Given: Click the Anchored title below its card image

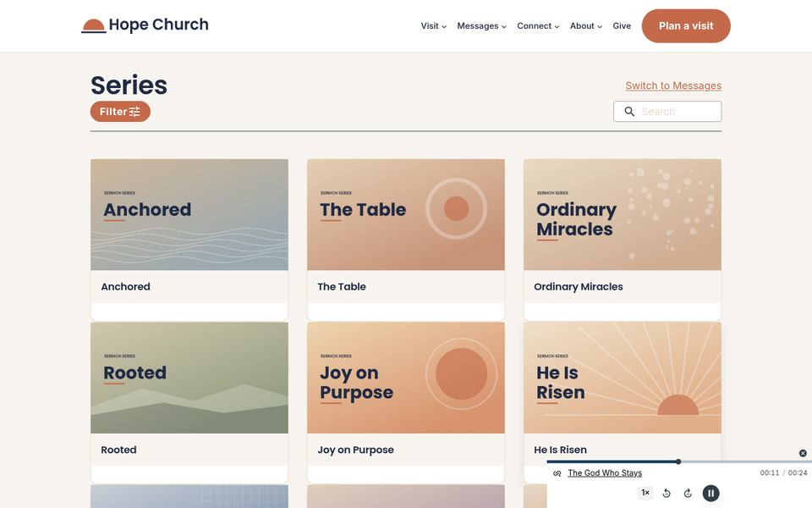Looking at the screenshot, I should click(125, 287).
